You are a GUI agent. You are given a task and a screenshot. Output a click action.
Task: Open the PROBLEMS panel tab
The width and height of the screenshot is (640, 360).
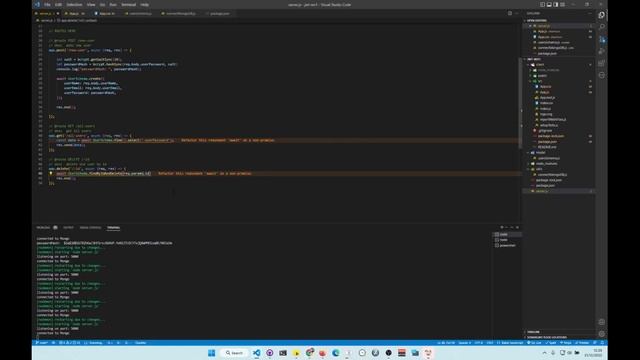tap(43, 227)
